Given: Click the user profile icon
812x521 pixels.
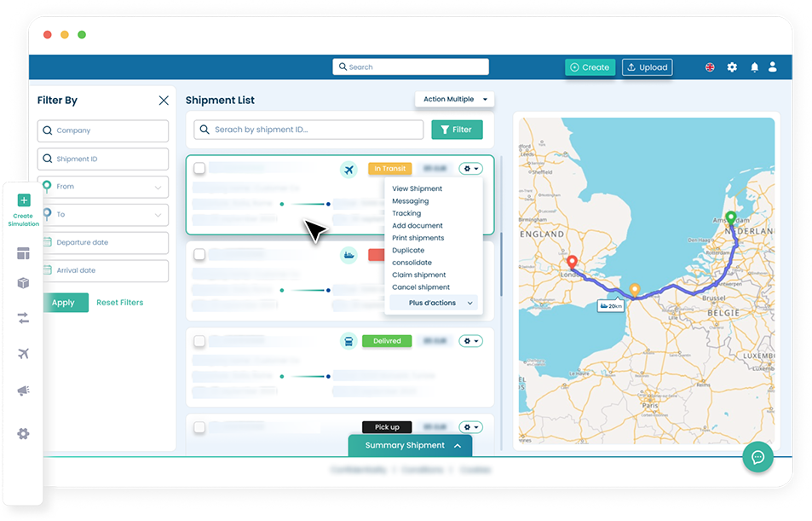Looking at the screenshot, I should pyautogui.click(x=773, y=67).
